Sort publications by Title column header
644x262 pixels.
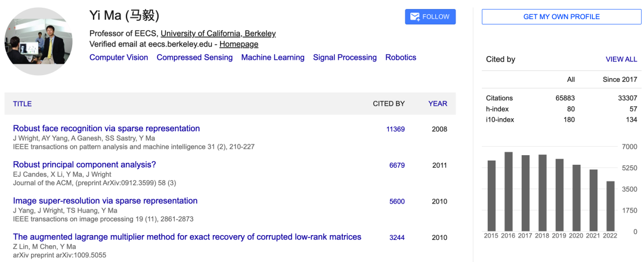(22, 104)
